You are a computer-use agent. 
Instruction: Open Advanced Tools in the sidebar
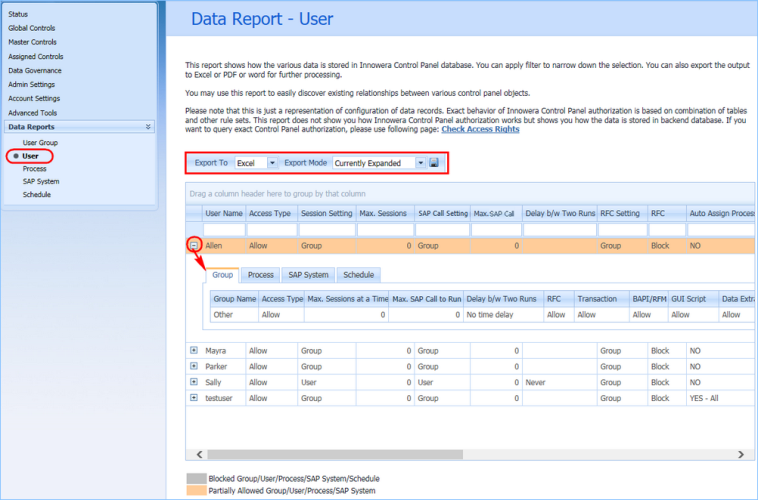32,113
